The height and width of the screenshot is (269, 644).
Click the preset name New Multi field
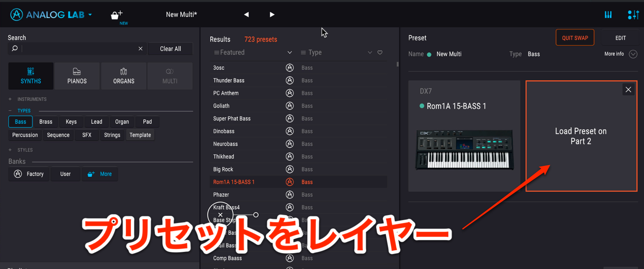pyautogui.click(x=449, y=54)
